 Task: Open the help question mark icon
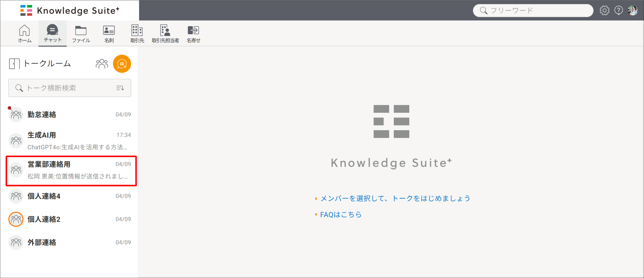pos(619,11)
